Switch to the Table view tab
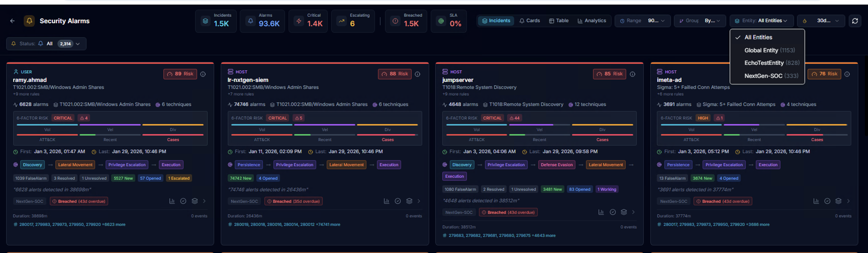This screenshot has height=253, width=868. click(x=558, y=21)
